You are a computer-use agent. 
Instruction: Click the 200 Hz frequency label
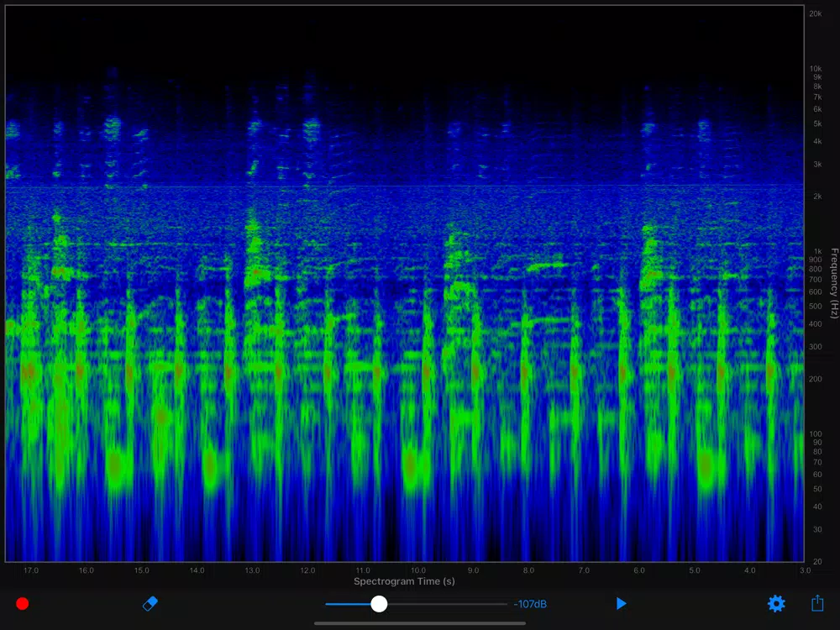click(x=816, y=379)
